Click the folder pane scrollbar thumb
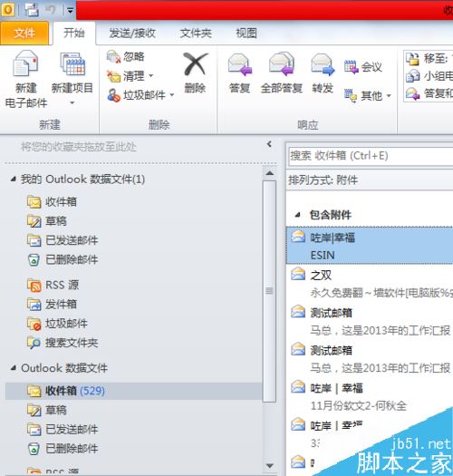The image size is (453, 476). pyautogui.click(x=269, y=291)
